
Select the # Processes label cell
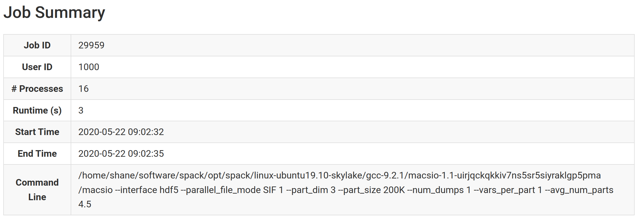[37, 89]
